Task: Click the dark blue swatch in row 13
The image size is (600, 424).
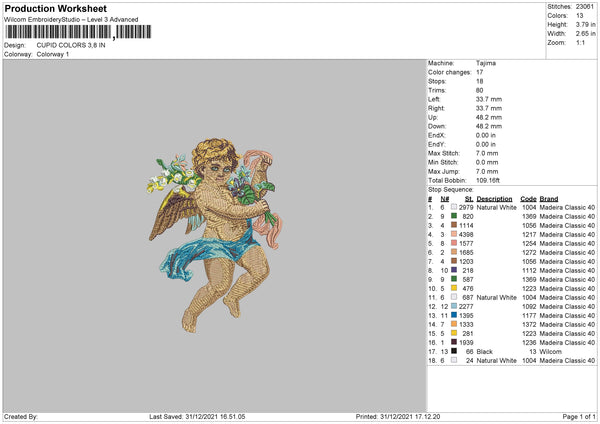Action: pos(454,315)
